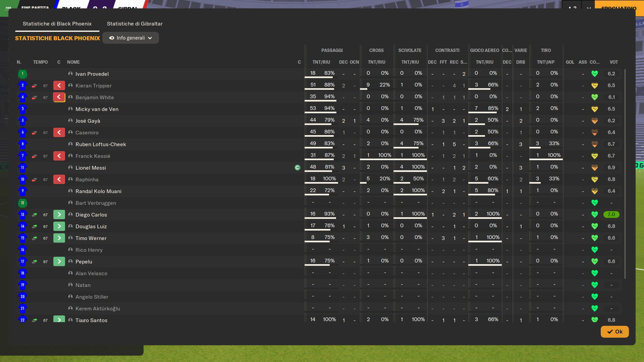Click the green substituted-on arrow for Timo Werner

tap(59, 238)
